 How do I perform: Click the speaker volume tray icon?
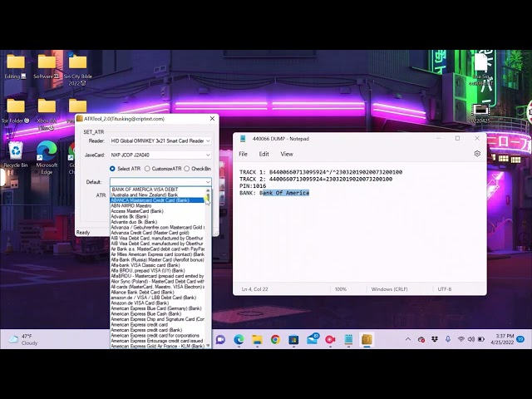471,339
